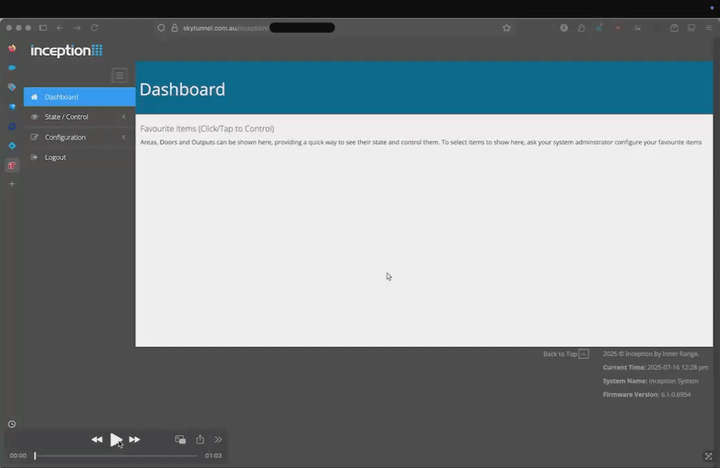Play the video recording
This screenshot has width=720, height=468.
tap(116, 439)
